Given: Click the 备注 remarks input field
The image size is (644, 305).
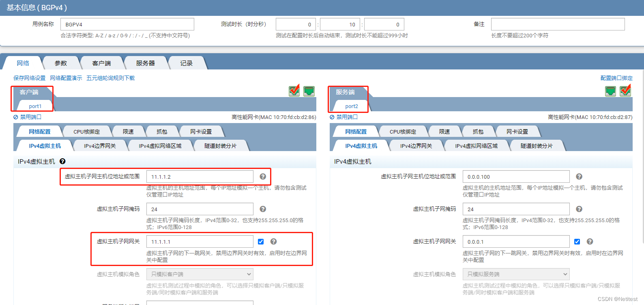Looking at the screenshot, I should (558, 24).
